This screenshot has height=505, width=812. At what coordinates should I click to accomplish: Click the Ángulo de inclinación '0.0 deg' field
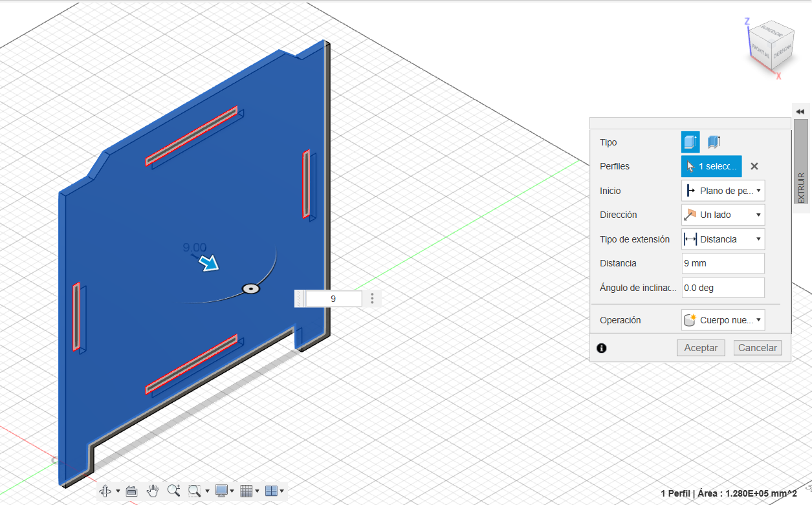(723, 288)
